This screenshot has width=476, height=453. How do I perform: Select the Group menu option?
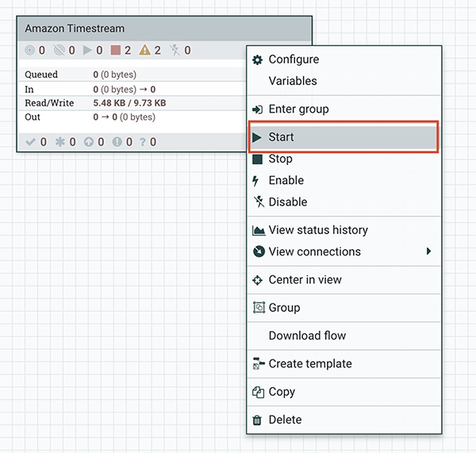[284, 308]
